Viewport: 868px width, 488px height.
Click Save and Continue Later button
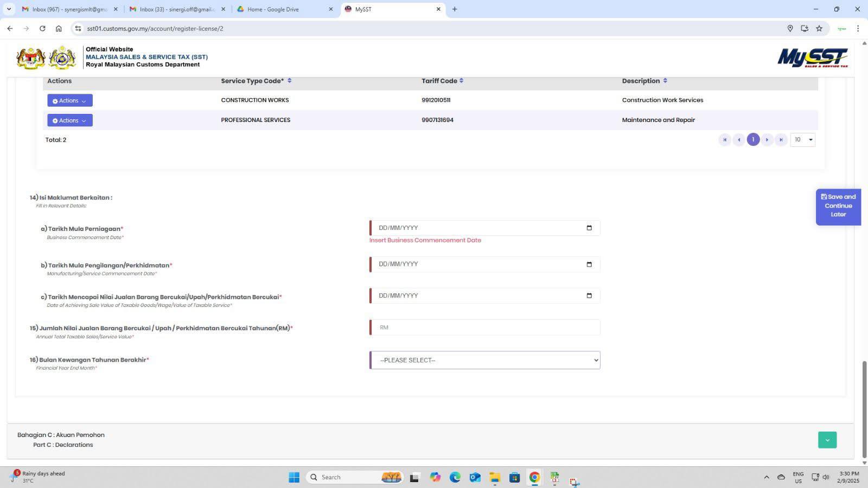point(838,206)
